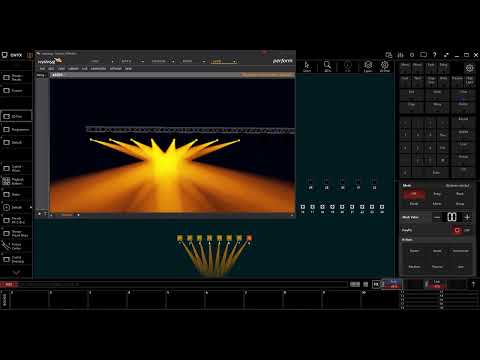Click the FX button on playback bar

376,284
